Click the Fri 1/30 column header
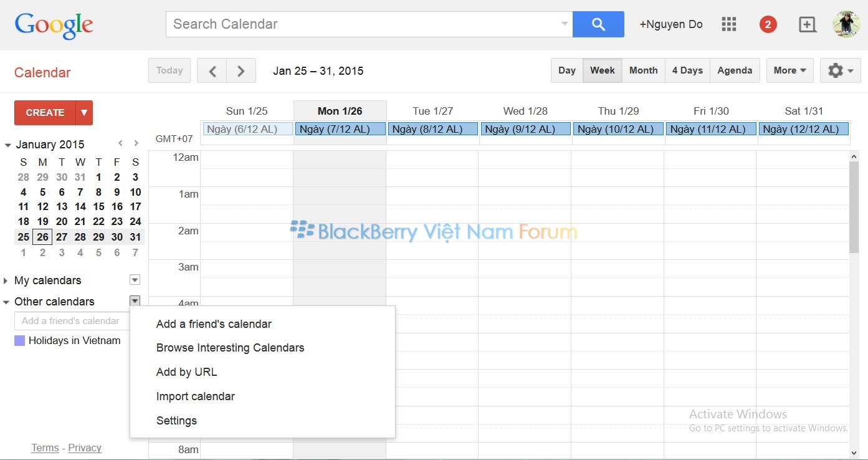The height and width of the screenshot is (460, 868). point(711,111)
